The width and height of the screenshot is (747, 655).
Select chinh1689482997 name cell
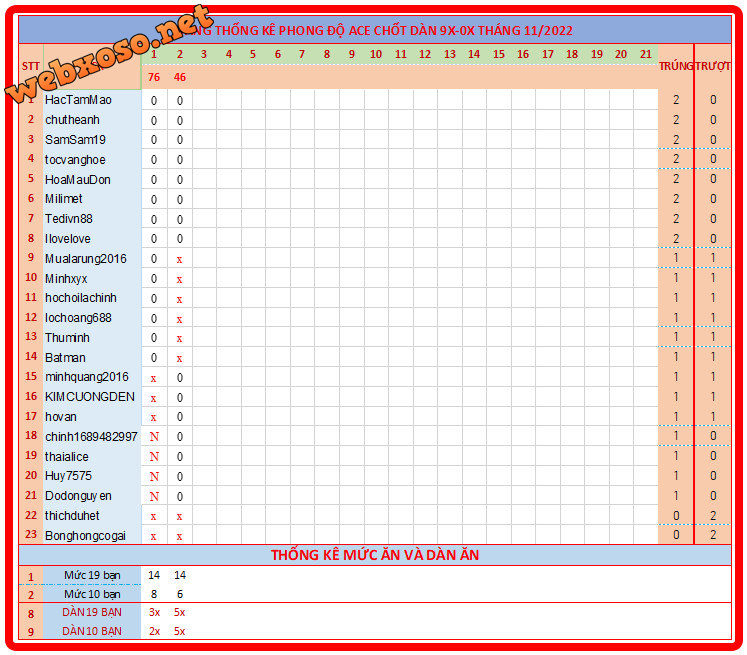click(91, 437)
